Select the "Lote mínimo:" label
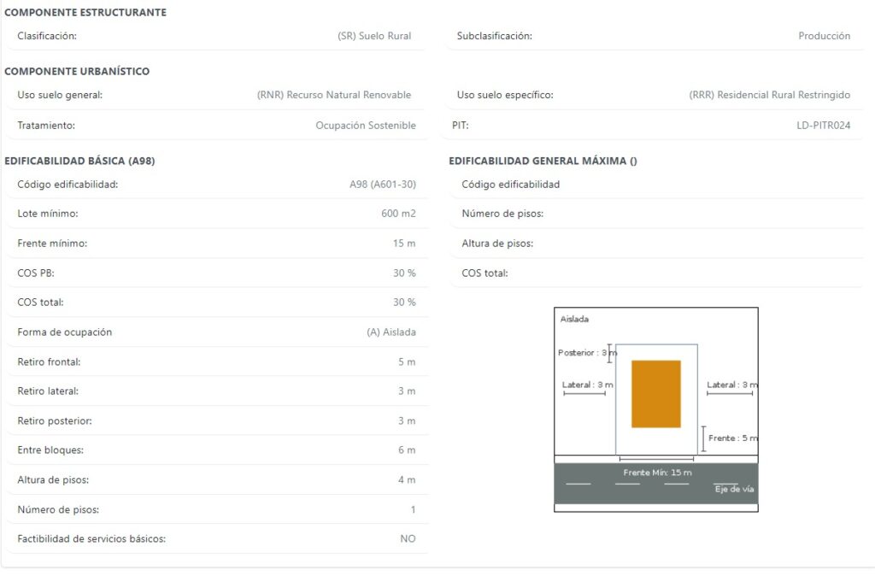Image resolution: width=875 pixels, height=588 pixels. [x=48, y=213]
